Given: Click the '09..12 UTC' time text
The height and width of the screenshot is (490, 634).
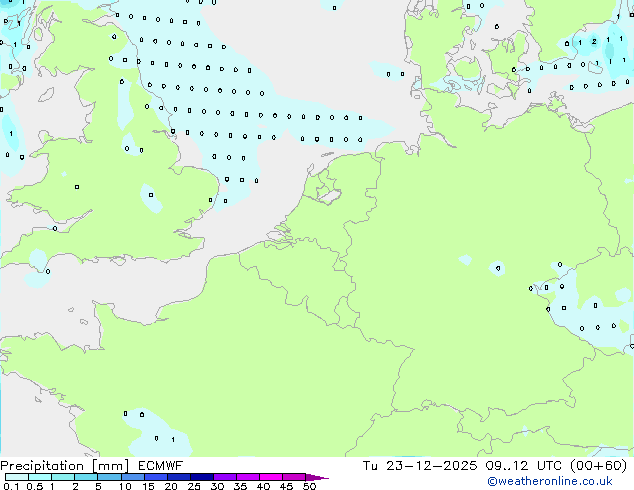Looking at the screenshot, I should pyautogui.click(x=523, y=466).
